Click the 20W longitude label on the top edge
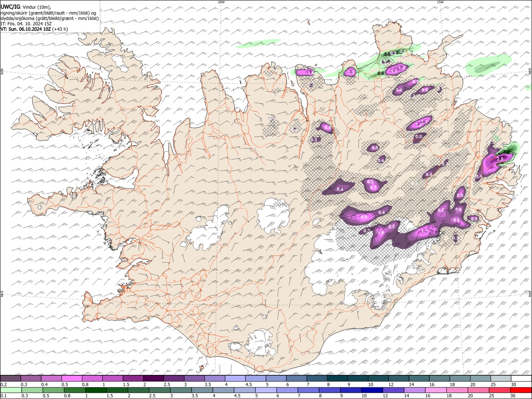Image resolution: width=532 pixels, height=399 pixels. [221, 2]
